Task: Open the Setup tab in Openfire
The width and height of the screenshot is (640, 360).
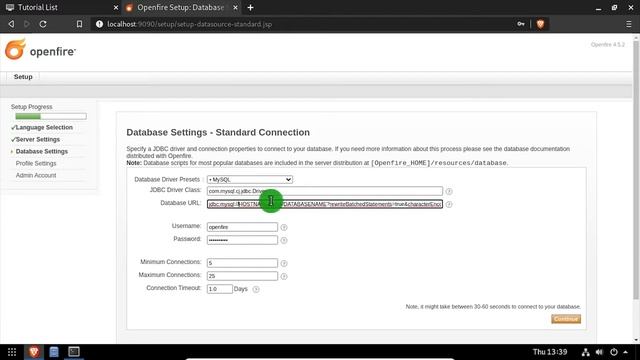Action: point(23,77)
